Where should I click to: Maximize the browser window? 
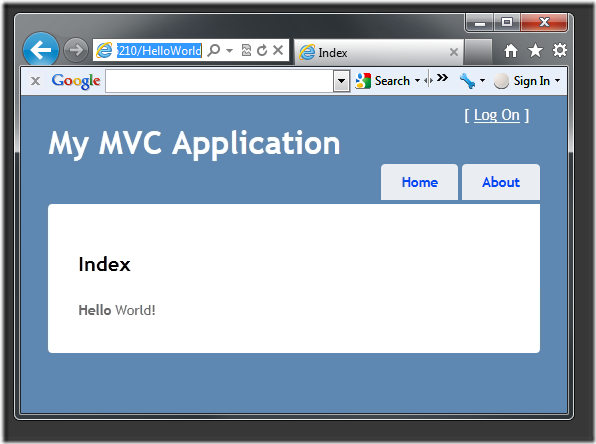tap(507, 23)
